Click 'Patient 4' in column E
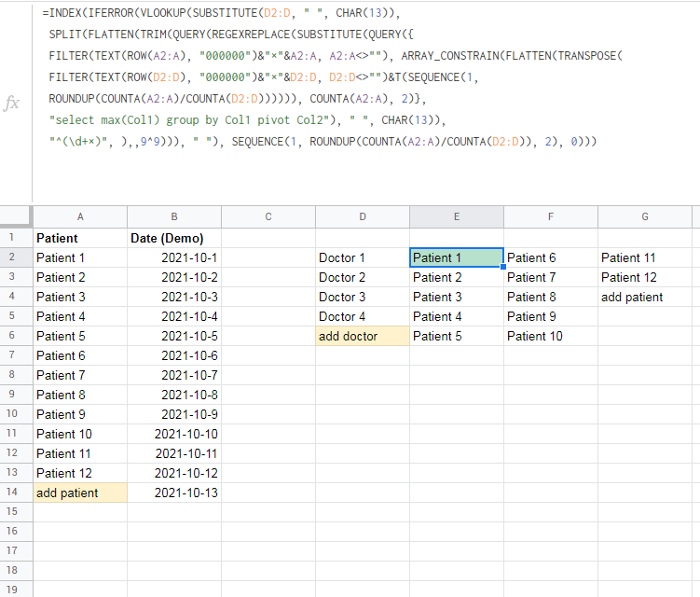 pos(457,316)
